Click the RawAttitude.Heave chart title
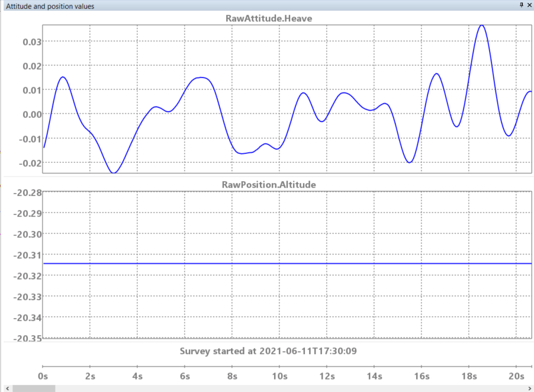Viewport: 534px width, 392px height. coord(269,18)
